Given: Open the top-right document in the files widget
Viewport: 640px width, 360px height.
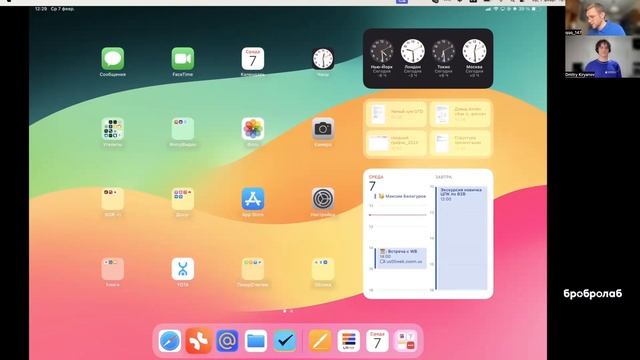Looking at the screenshot, I should pyautogui.click(x=460, y=114).
